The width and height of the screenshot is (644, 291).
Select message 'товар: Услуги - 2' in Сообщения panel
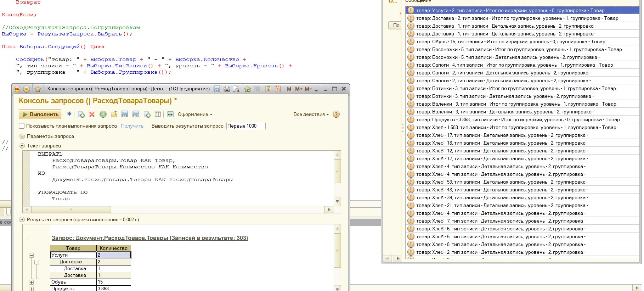pyautogui.click(x=522, y=10)
